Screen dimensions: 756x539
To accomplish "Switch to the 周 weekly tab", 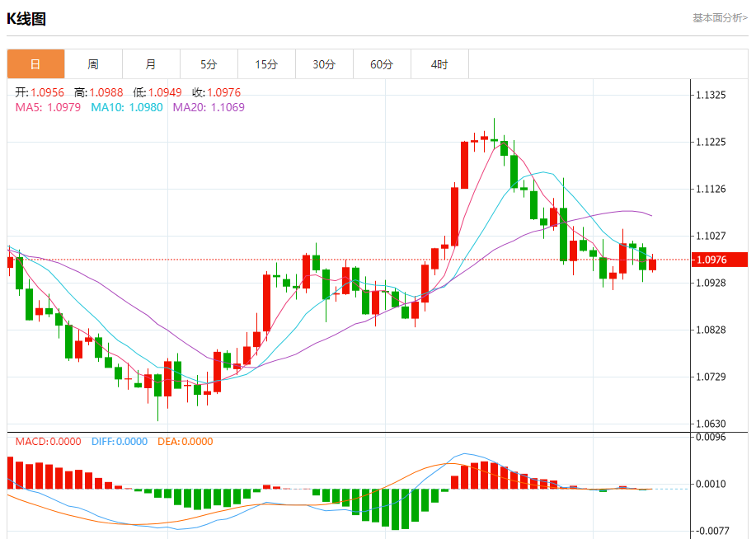I will [93, 64].
